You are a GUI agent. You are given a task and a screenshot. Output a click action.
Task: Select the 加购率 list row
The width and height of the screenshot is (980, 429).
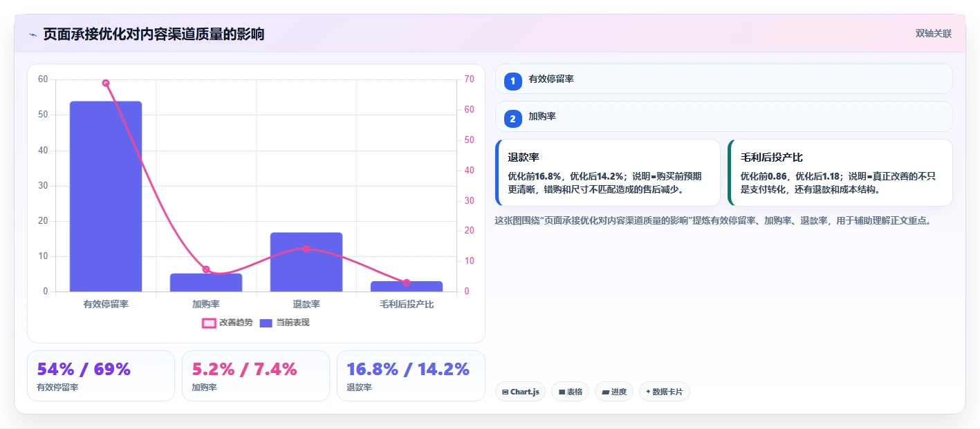click(x=724, y=116)
